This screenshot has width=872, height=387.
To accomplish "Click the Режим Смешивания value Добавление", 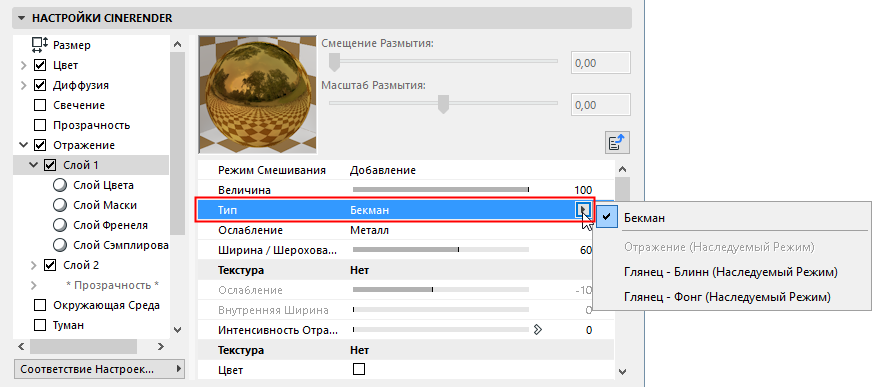I will tap(383, 170).
